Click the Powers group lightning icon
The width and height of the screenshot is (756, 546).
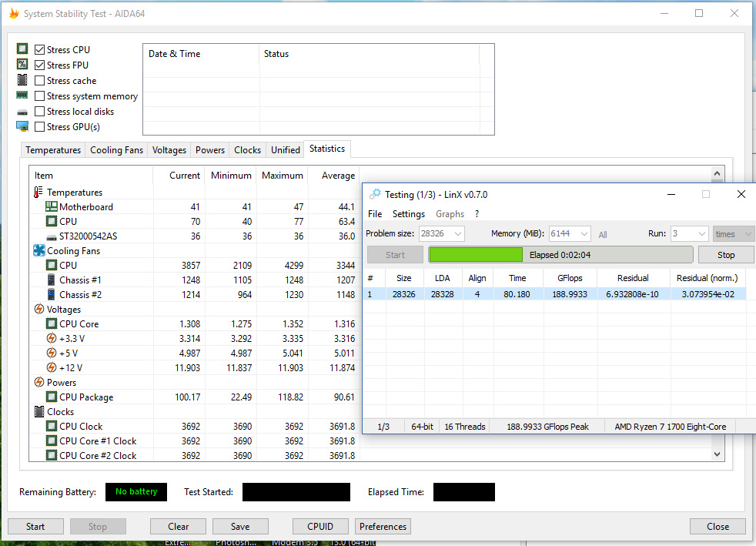[39, 382]
